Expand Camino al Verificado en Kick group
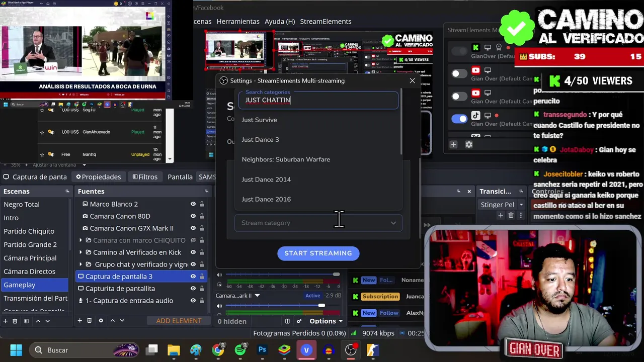 (80, 252)
